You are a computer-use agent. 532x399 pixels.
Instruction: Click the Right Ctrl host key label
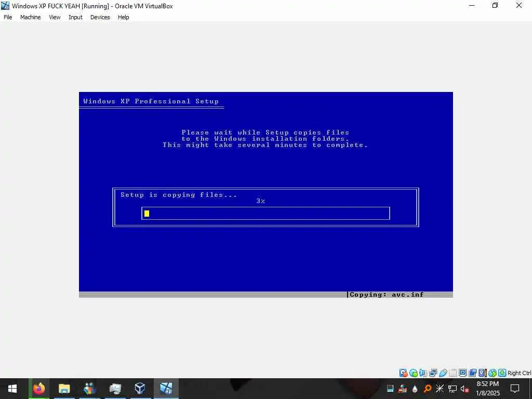(519, 373)
